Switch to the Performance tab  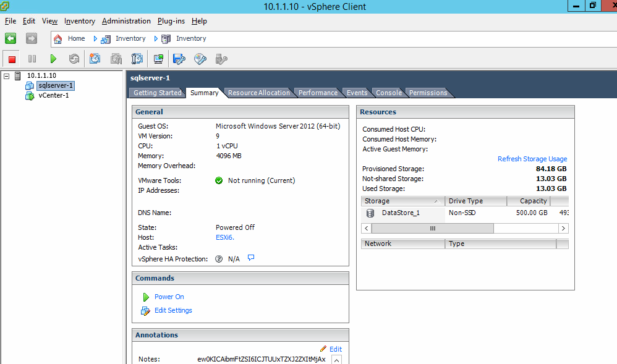[x=318, y=93]
